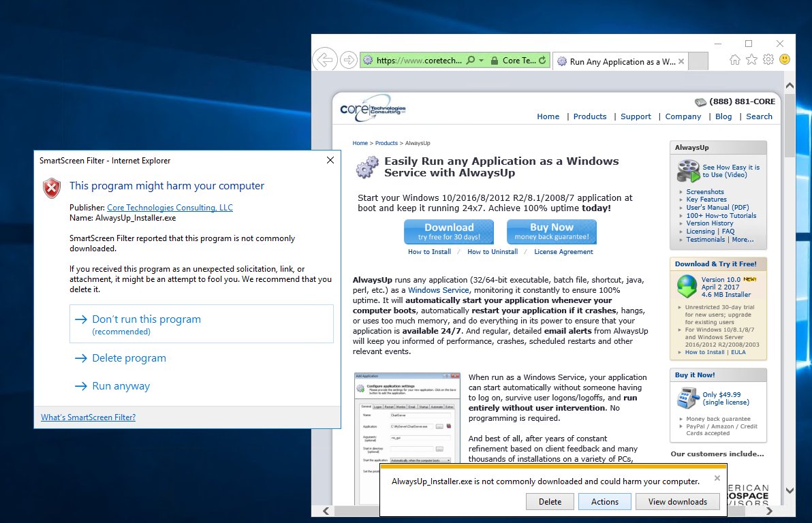
Task: Open the Blog menu item
Action: pos(723,116)
